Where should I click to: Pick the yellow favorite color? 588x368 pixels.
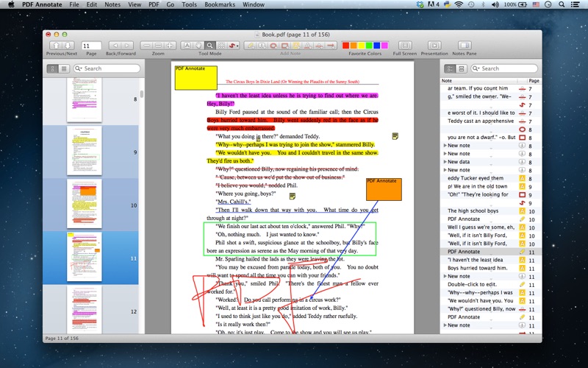[362, 46]
